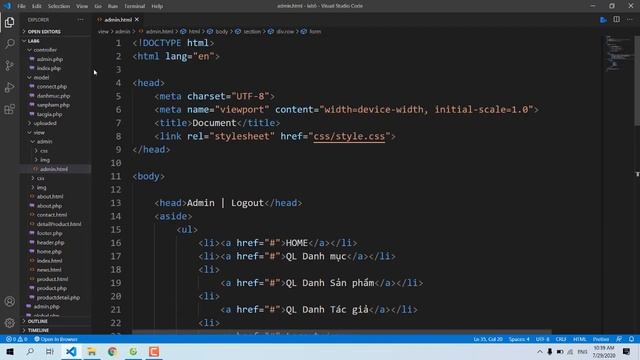Open Chrome from the taskbar
The width and height of the screenshot is (640, 360).
pos(112,351)
